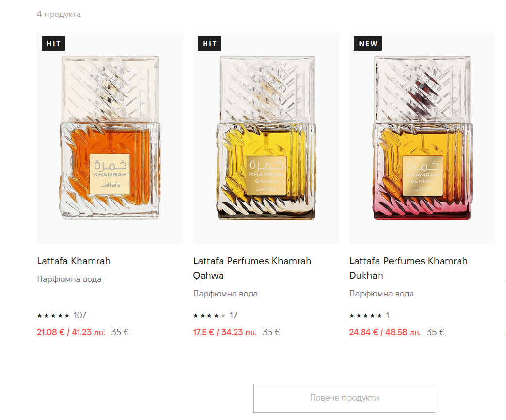The width and height of the screenshot is (506, 420).
Task: Click the NEW badge on Khamrah Dukhan
Action: tap(368, 44)
